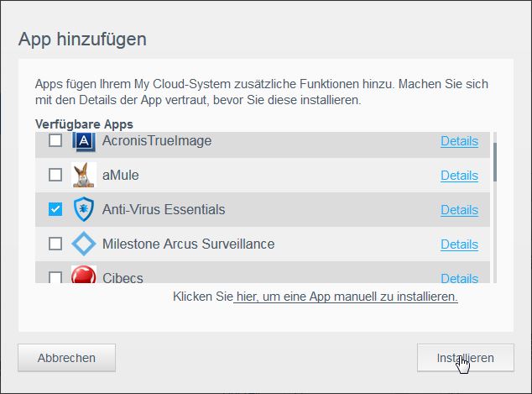Click the Installieren button
This screenshot has width=532, height=394.
[x=464, y=357]
